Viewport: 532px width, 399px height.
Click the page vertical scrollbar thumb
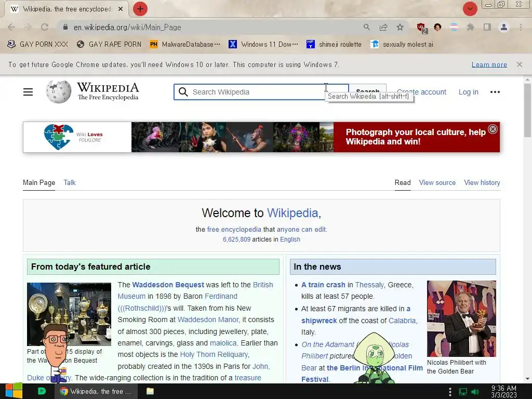point(527,110)
